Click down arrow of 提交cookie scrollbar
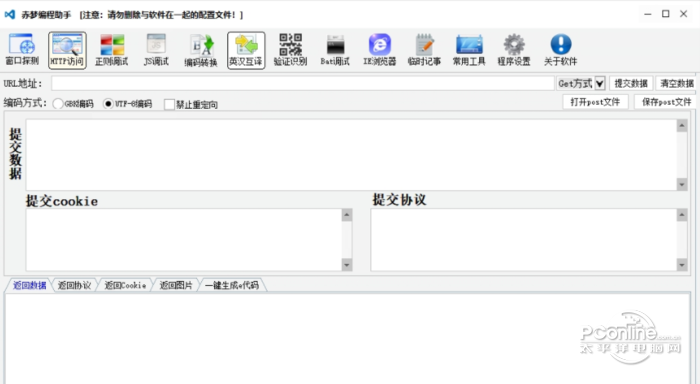 (x=347, y=265)
